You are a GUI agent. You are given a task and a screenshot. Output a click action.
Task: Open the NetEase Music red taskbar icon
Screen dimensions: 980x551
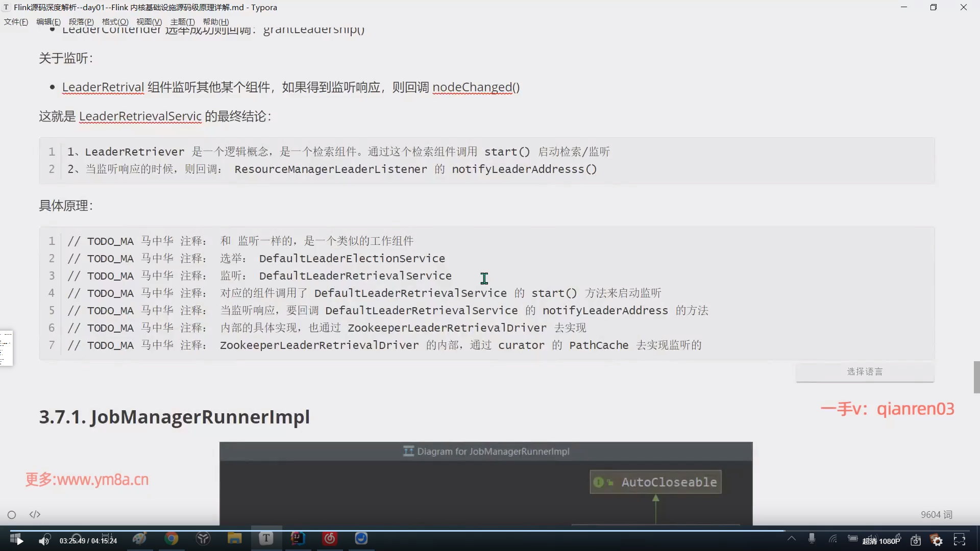tap(330, 538)
